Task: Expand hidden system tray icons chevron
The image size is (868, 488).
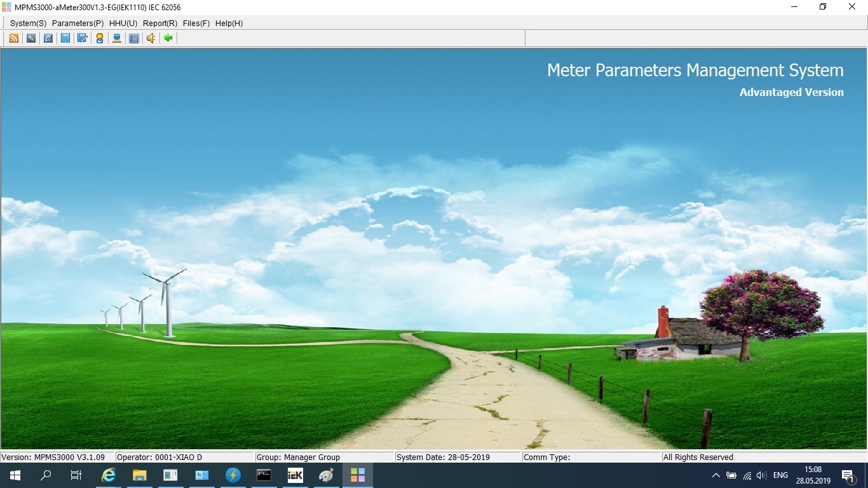Action: coord(716,475)
